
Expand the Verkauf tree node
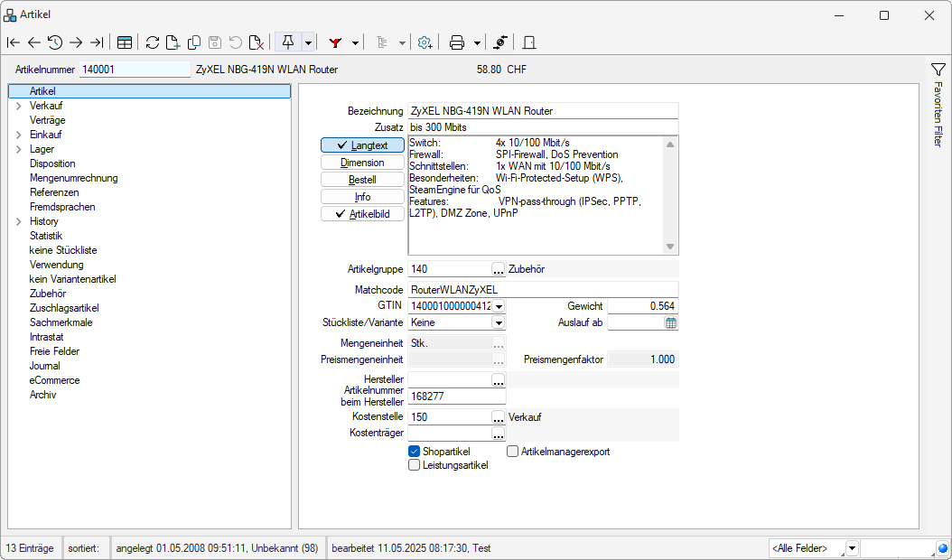click(19, 106)
